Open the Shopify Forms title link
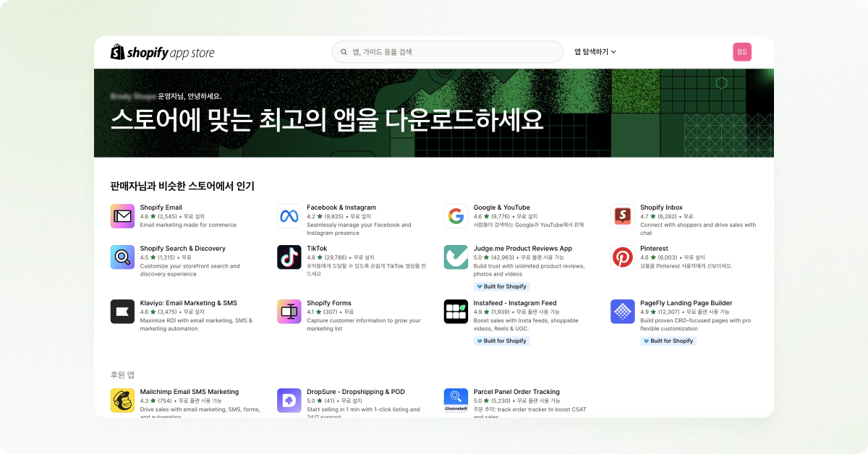This screenshot has width=868, height=454. tap(329, 303)
